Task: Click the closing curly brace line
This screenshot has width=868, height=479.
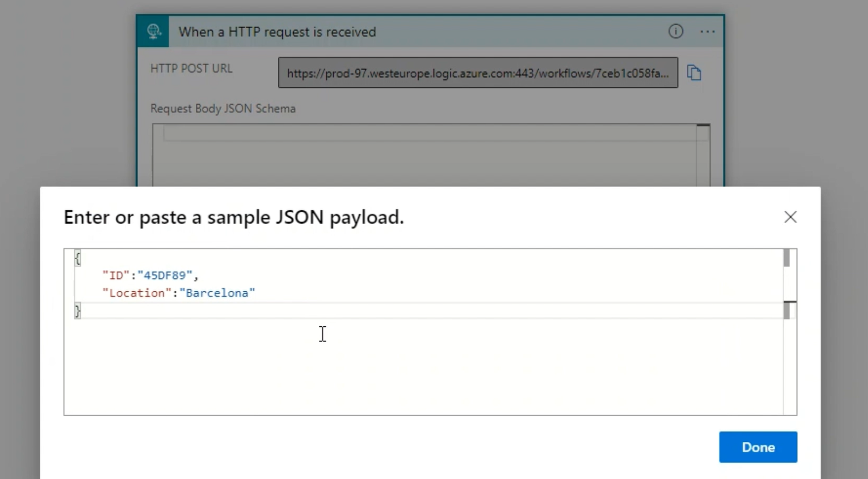Action: (x=78, y=311)
